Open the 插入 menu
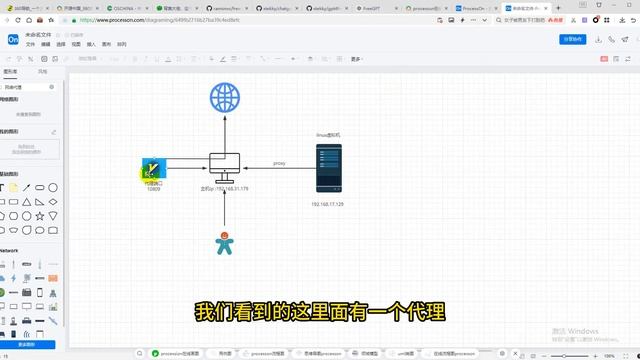Viewport: 640px width, 360px height. [x=91, y=44]
